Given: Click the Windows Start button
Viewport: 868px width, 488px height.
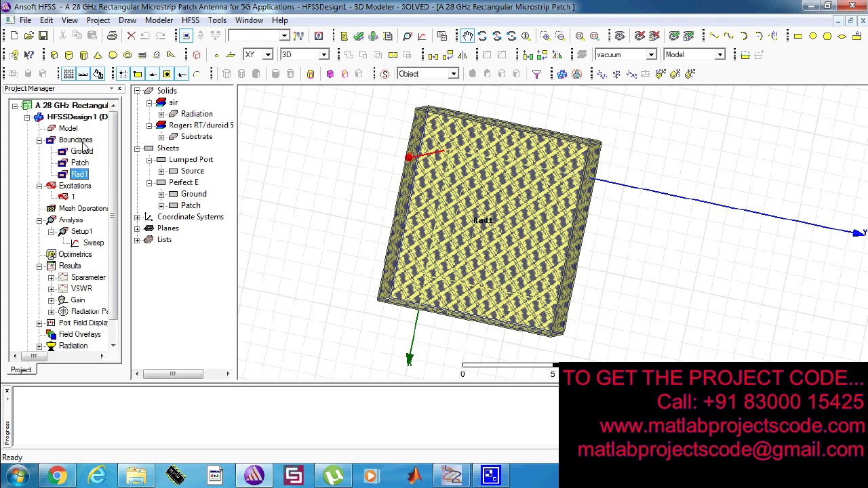Looking at the screenshot, I should (16, 475).
